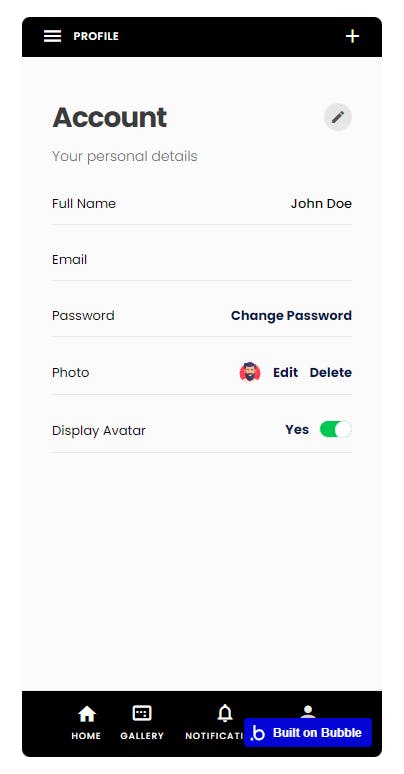Select the profile avatar thumbnail
This screenshot has height=774, width=404.
[x=250, y=372]
